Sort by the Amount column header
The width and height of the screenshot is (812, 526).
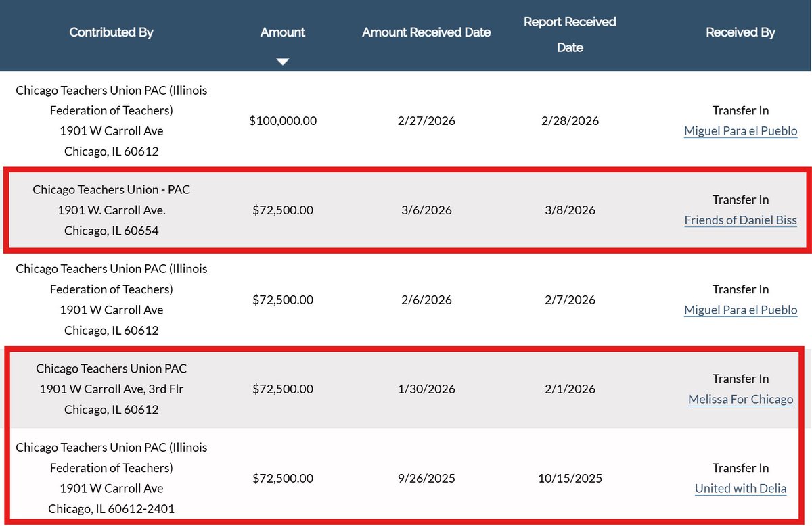(283, 32)
